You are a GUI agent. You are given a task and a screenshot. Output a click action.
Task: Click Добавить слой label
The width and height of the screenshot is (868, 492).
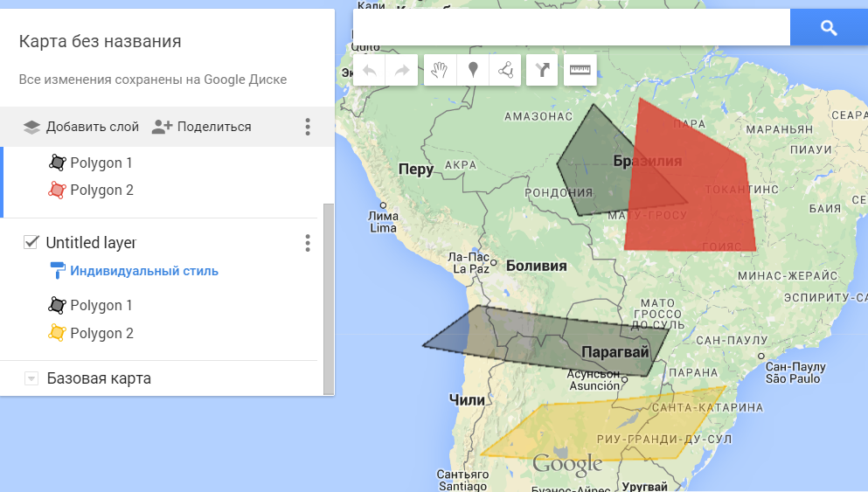pos(92,127)
